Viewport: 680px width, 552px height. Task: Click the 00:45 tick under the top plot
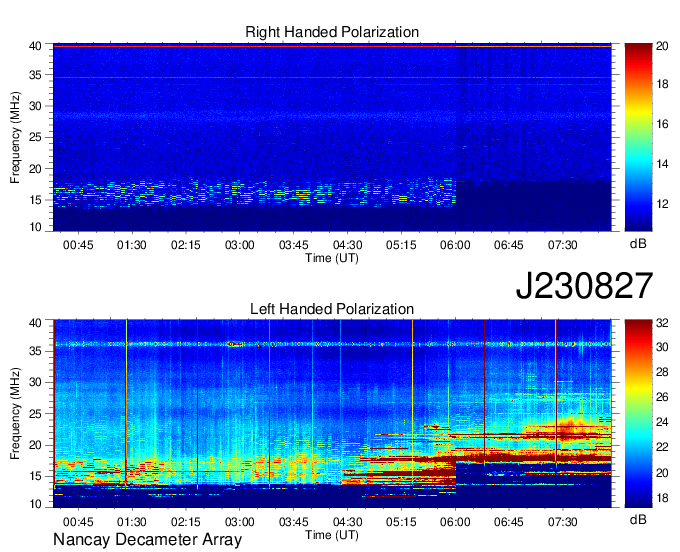[x=78, y=245]
